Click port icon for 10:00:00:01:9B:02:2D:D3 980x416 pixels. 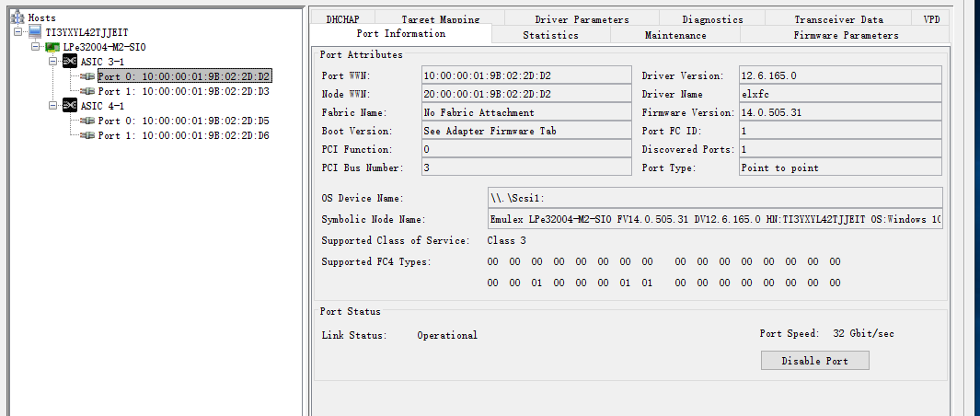[87, 91]
